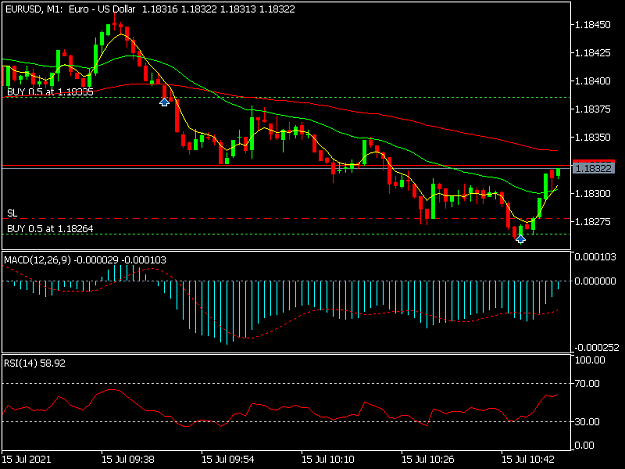Click price scale value 1.18400
This screenshot has width=625, height=469.
(593, 81)
